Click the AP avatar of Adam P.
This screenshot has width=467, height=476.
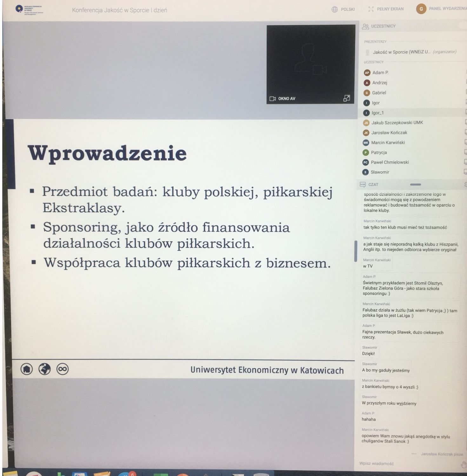point(367,73)
